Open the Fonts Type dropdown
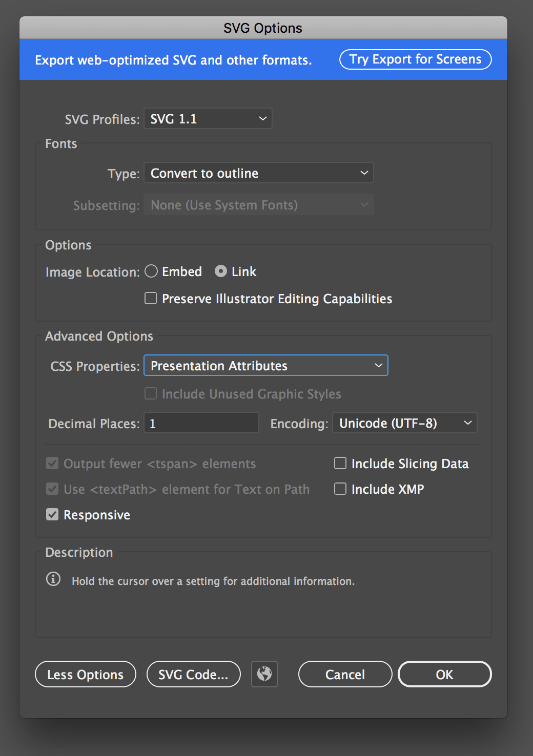The image size is (533, 756). [258, 173]
